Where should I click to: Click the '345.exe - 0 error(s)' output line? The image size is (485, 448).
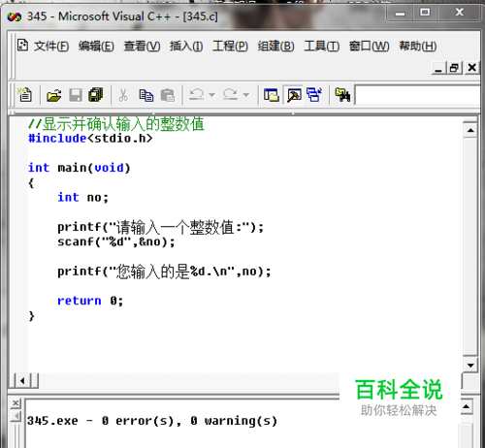(152, 421)
